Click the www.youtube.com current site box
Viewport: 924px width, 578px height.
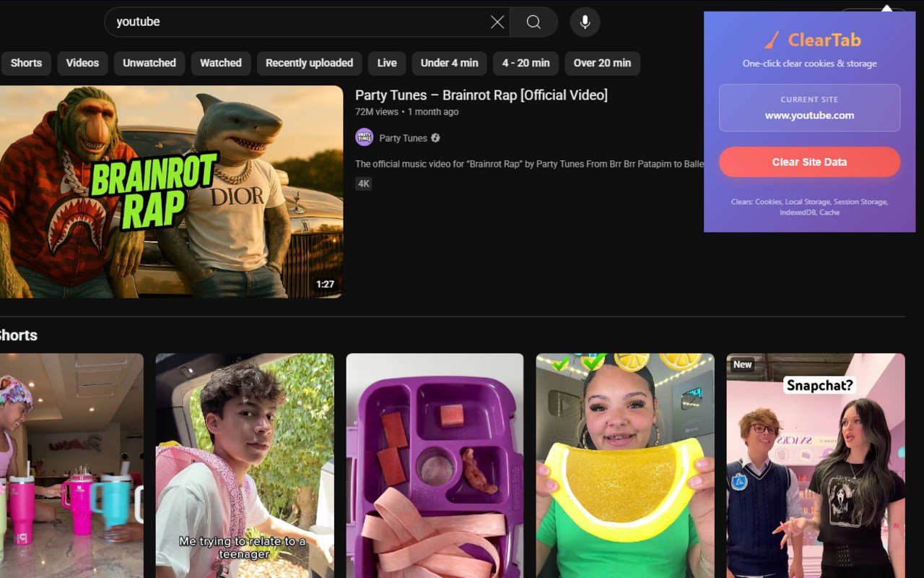click(809, 108)
